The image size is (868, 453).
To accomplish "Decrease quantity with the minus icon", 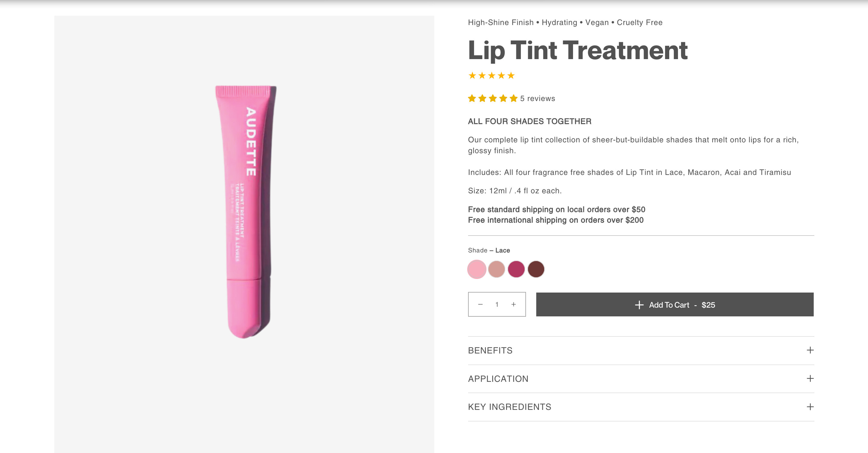I will 480,304.
